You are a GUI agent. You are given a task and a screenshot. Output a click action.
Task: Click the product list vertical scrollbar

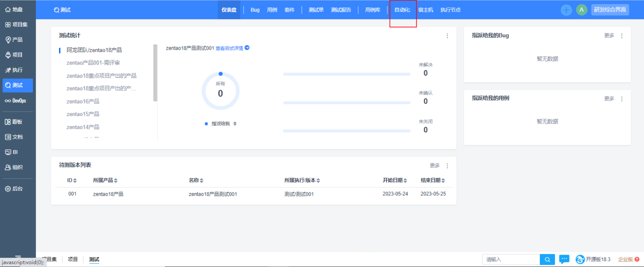click(155, 73)
